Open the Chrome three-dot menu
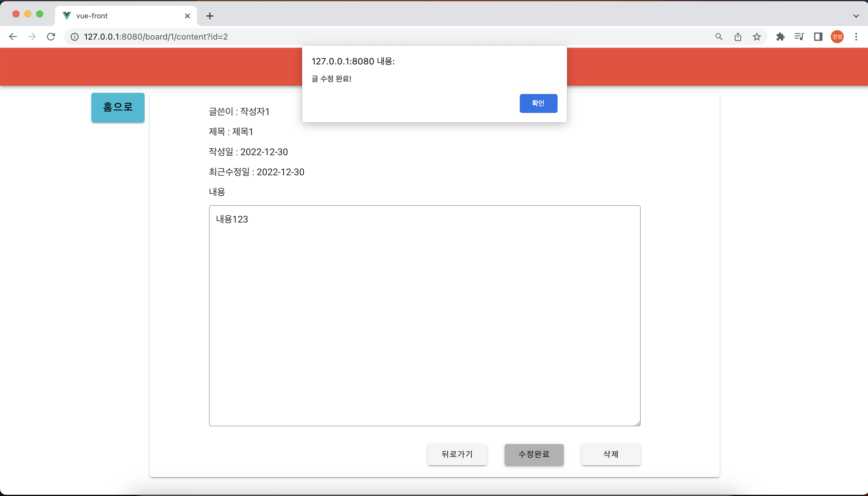This screenshot has width=868, height=496. coord(856,37)
